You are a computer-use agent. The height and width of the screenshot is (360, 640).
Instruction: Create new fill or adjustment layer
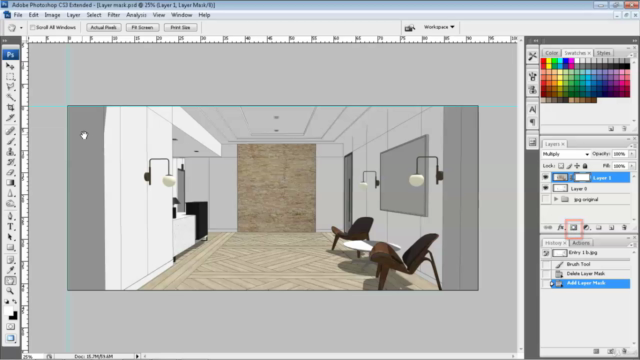[x=587, y=227]
